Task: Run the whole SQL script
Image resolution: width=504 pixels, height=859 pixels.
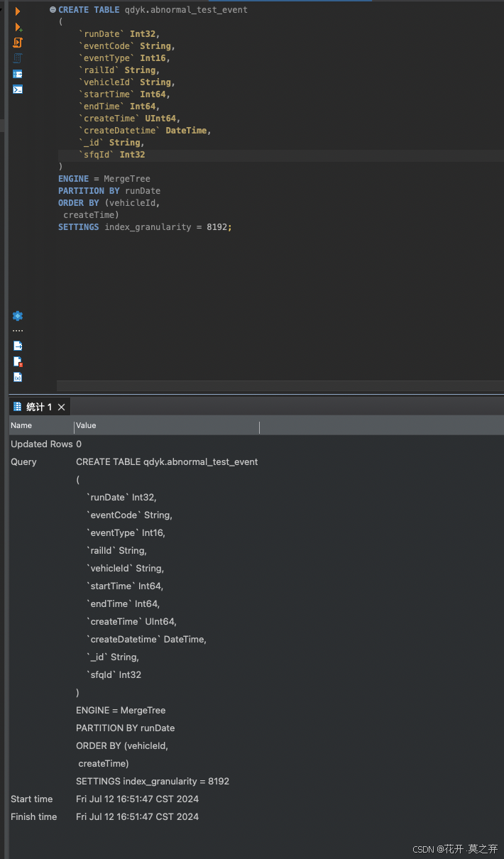Action: click(x=18, y=43)
